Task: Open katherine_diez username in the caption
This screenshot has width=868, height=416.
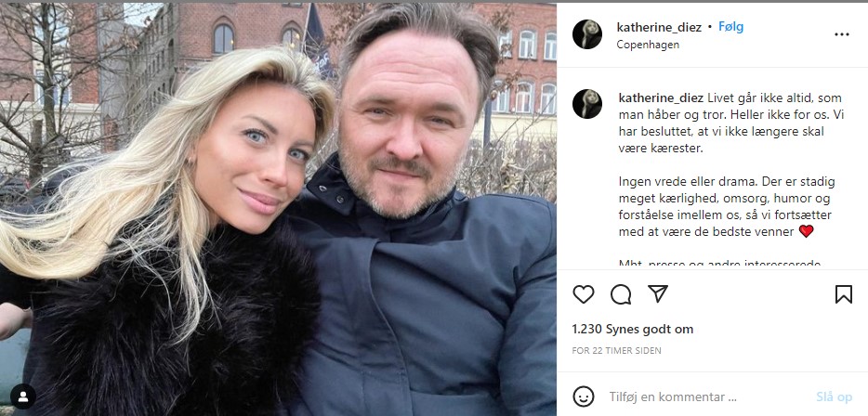Action: [x=661, y=97]
